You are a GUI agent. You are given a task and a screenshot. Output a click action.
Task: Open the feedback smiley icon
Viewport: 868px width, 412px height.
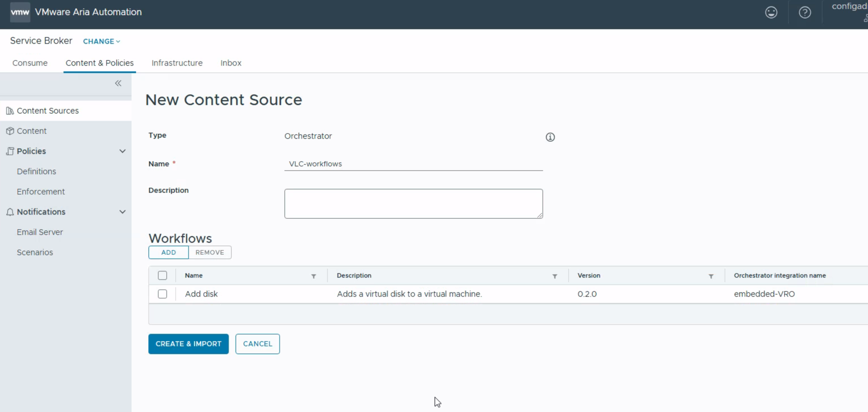coord(771,12)
